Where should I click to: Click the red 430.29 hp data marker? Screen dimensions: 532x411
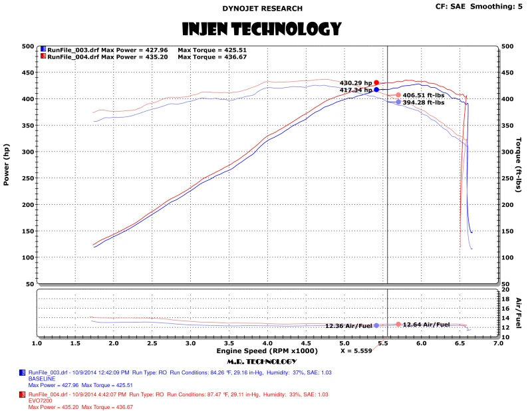click(x=376, y=83)
